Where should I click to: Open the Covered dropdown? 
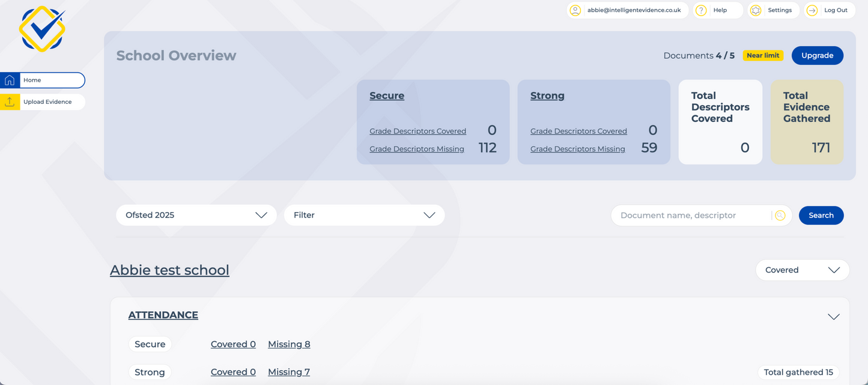click(x=802, y=270)
